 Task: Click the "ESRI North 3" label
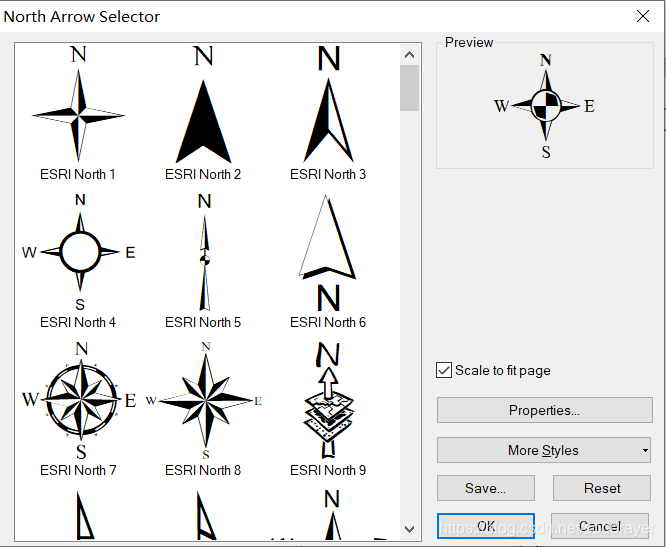click(x=328, y=175)
